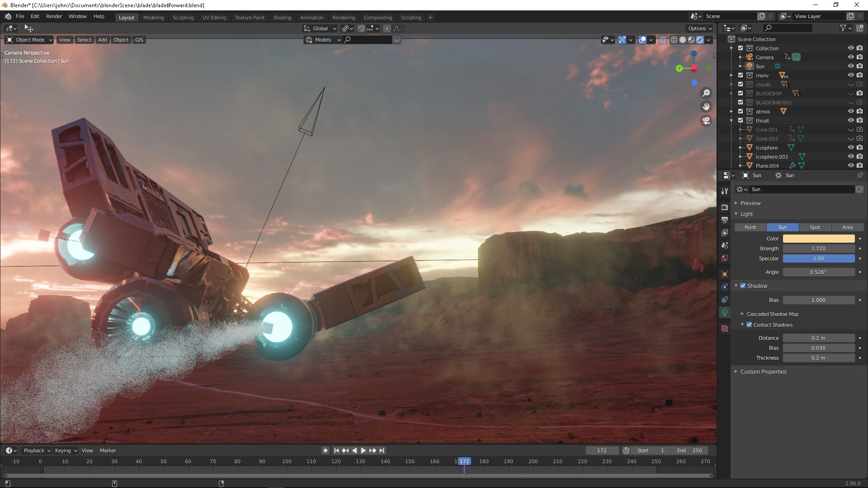
Task: Open the Render menu
Action: click(x=54, y=16)
